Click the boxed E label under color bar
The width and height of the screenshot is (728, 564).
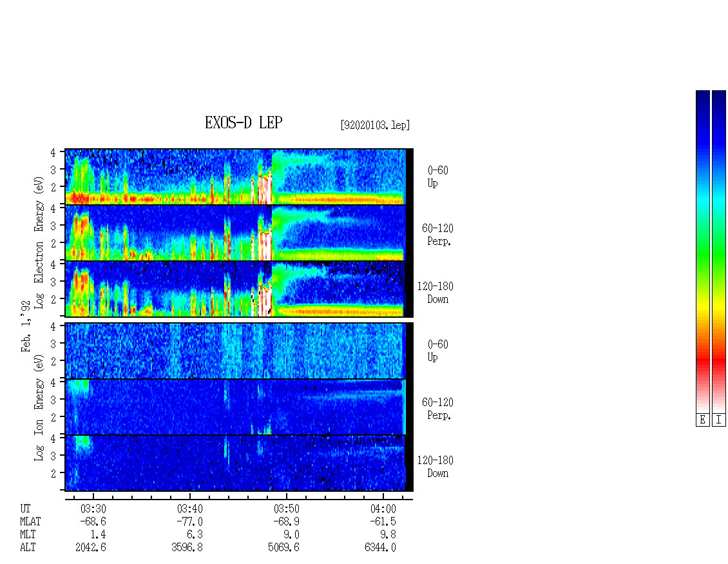point(702,420)
